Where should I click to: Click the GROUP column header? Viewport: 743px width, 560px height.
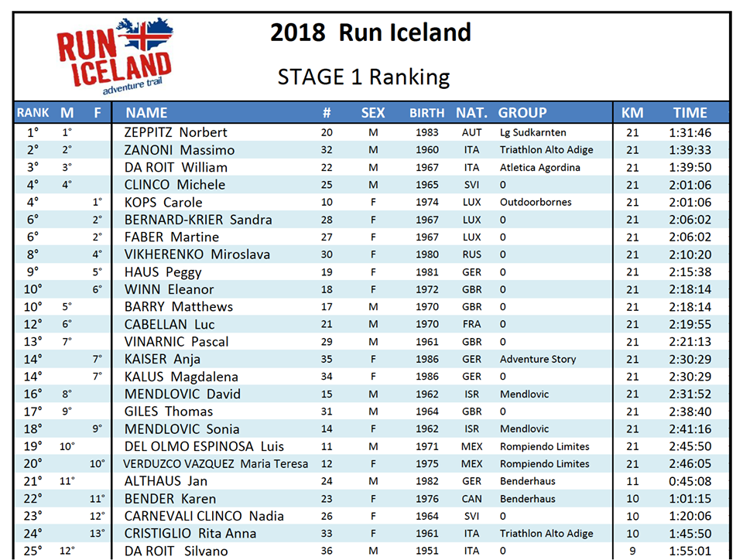point(522,113)
